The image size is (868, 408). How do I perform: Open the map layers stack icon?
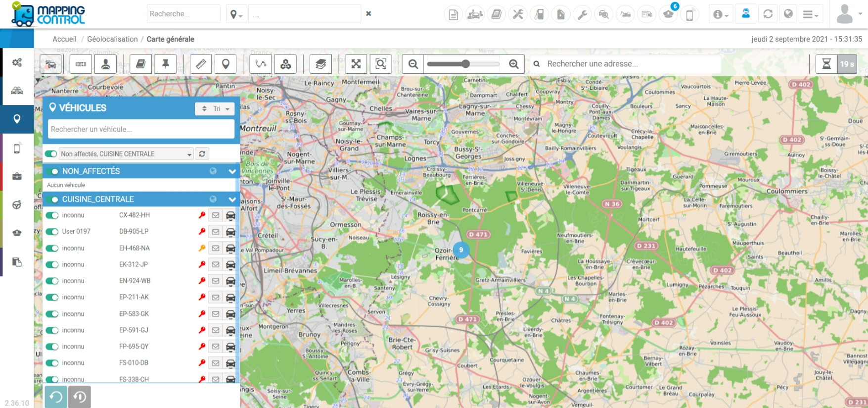(x=320, y=64)
